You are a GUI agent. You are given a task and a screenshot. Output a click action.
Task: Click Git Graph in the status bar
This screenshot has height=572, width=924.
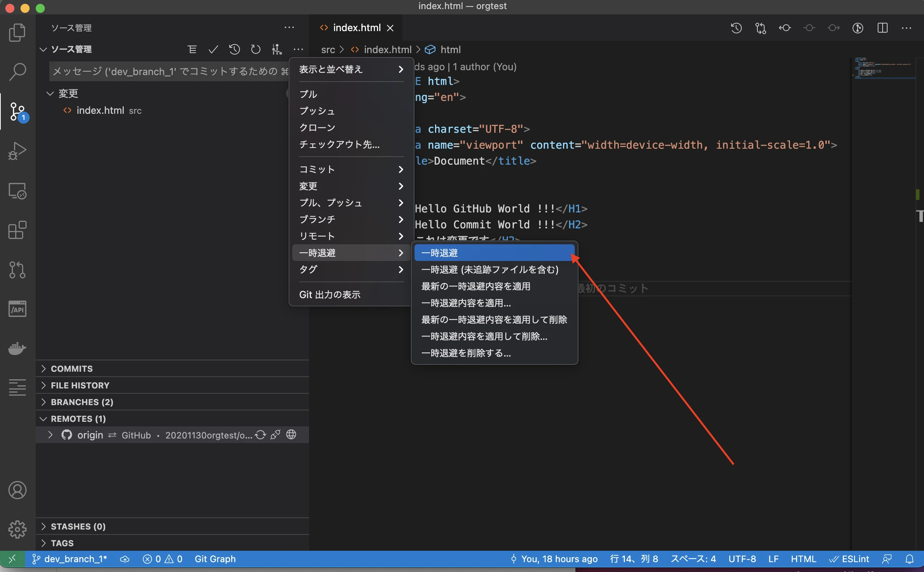[x=215, y=559]
